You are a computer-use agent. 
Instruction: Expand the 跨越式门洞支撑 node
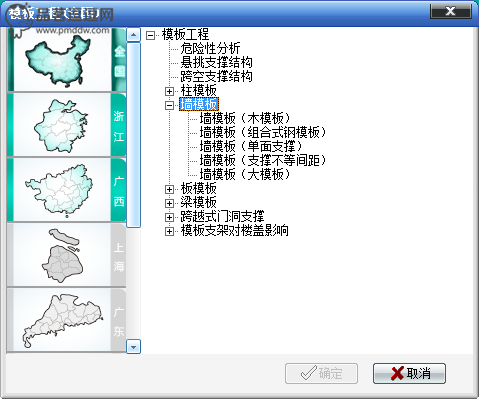(x=169, y=217)
